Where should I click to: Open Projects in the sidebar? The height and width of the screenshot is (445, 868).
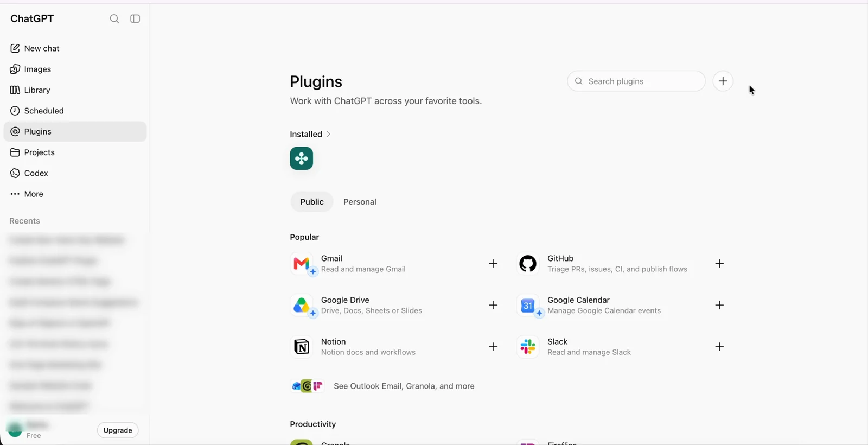point(75,152)
